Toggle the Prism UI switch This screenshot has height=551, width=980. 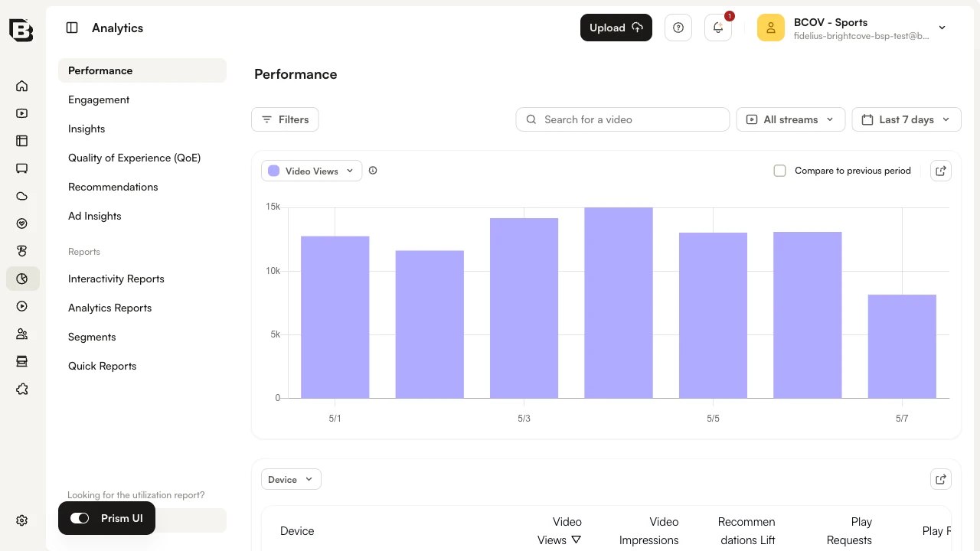(80, 518)
